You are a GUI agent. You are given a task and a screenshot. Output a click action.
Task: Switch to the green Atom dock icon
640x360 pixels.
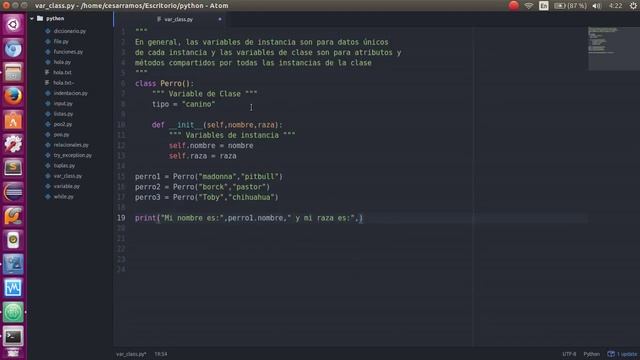click(13, 312)
